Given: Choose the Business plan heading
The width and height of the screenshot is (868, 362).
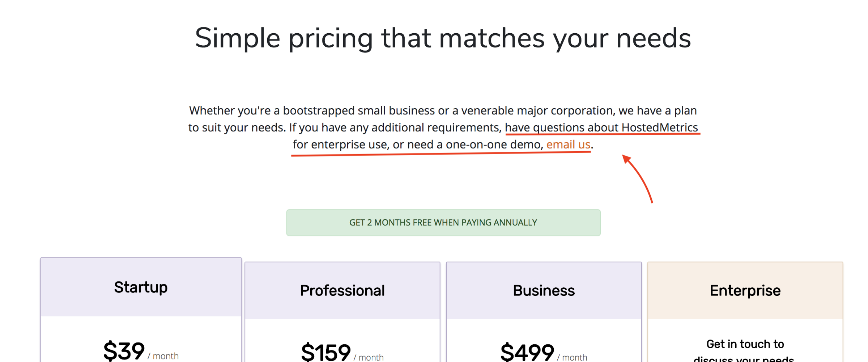Looking at the screenshot, I should pyautogui.click(x=544, y=291).
